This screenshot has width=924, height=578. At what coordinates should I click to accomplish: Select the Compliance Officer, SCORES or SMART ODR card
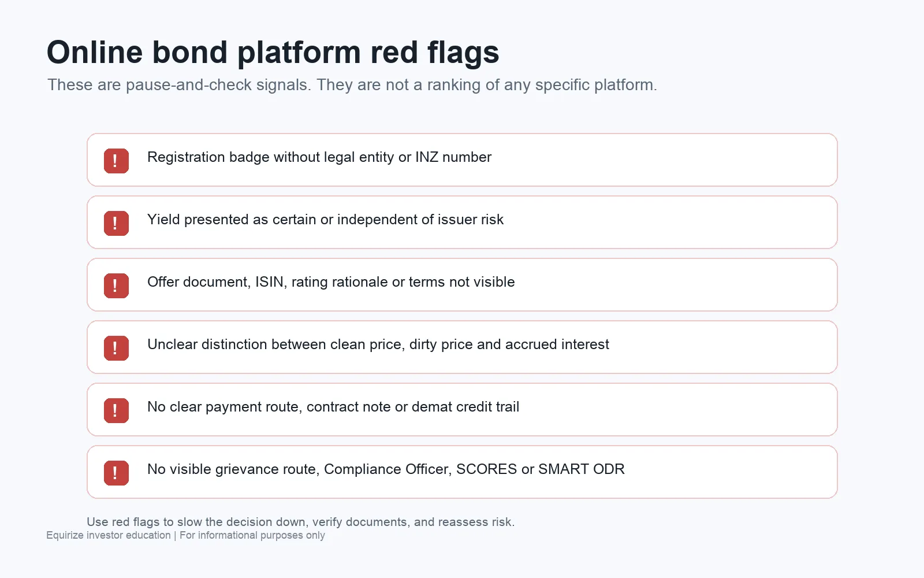[462, 472]
